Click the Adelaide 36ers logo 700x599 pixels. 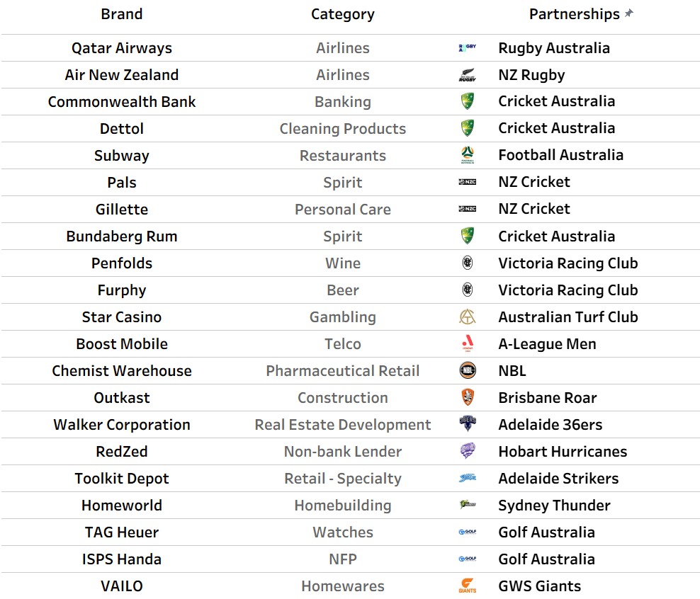(x=468, y=423)
